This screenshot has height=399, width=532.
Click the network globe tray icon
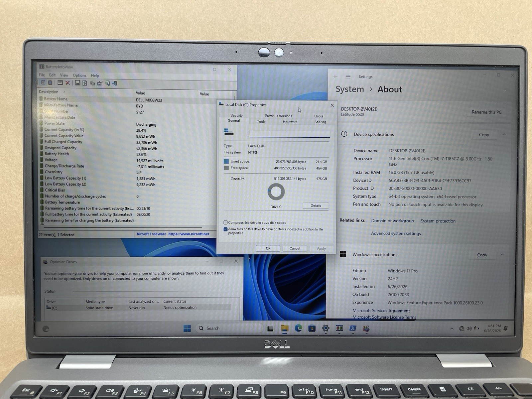(462, 329)
